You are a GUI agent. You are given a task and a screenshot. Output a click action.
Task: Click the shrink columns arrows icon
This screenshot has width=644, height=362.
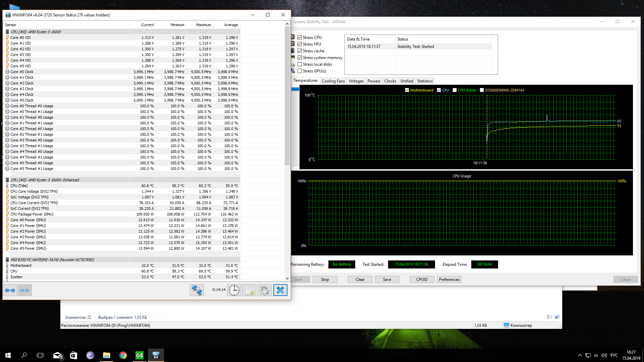click(25, 290)
